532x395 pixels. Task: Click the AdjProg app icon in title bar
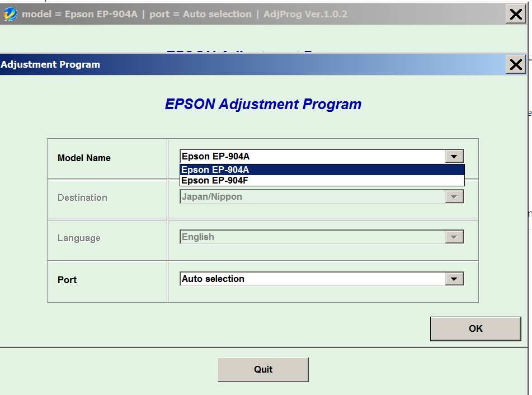(x=10, y=14)
